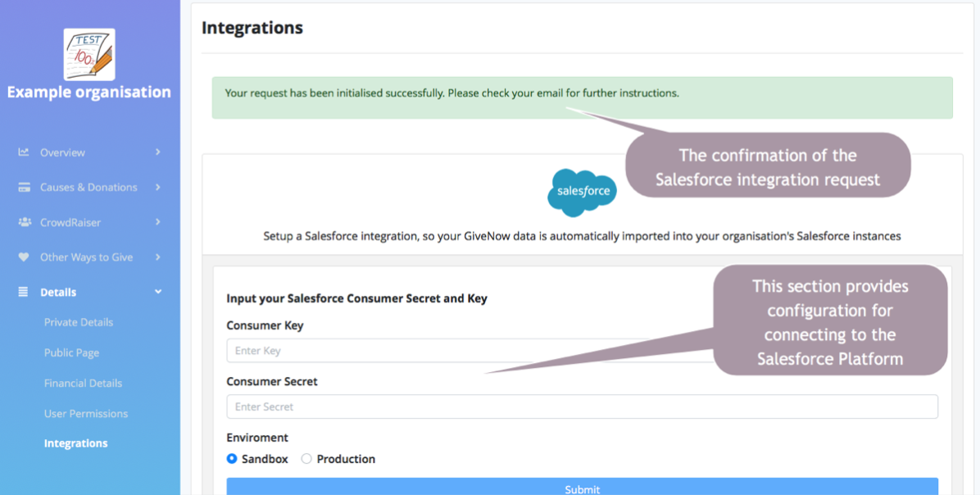Expand Other Ways to Give chevron
Image resolution: width=980 pixels, height=495 pixels.
(157, 257)
